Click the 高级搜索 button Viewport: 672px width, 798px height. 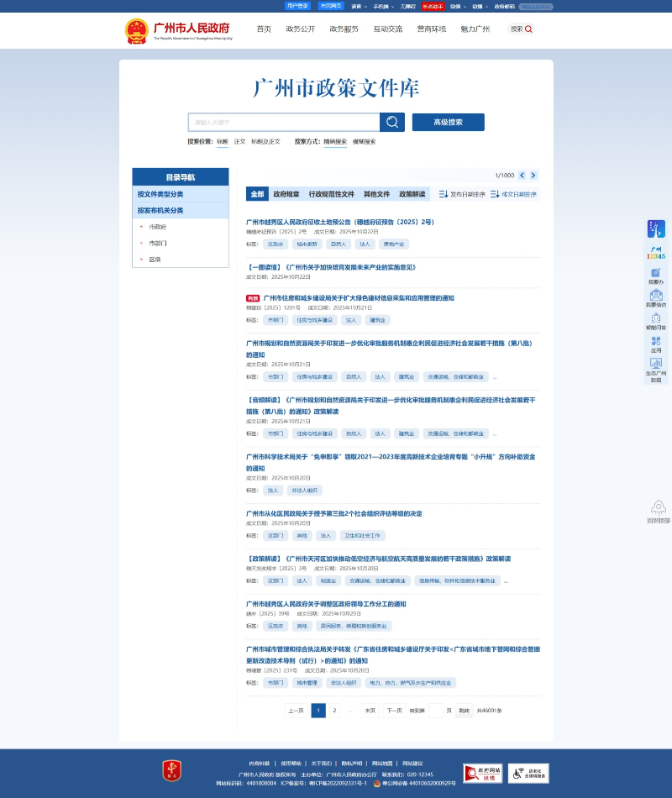[448, 122]
